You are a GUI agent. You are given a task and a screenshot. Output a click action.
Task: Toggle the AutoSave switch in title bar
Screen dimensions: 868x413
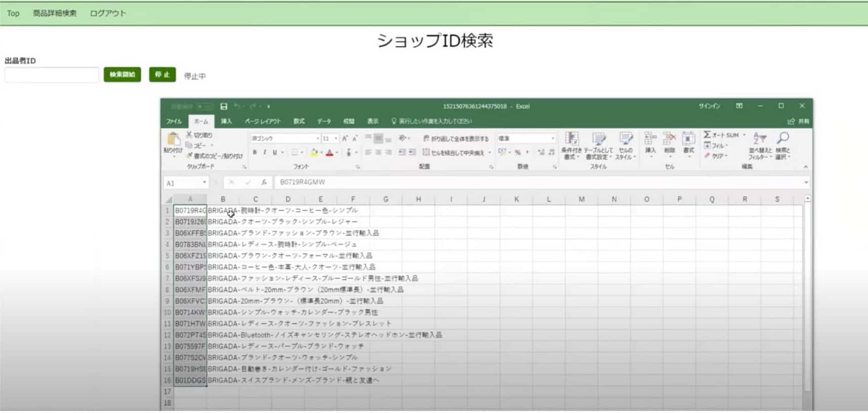click(205, 107)
